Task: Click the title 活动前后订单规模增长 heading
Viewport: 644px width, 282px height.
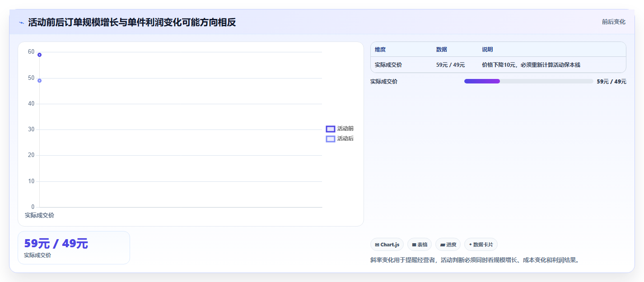Action: [132, 22]
